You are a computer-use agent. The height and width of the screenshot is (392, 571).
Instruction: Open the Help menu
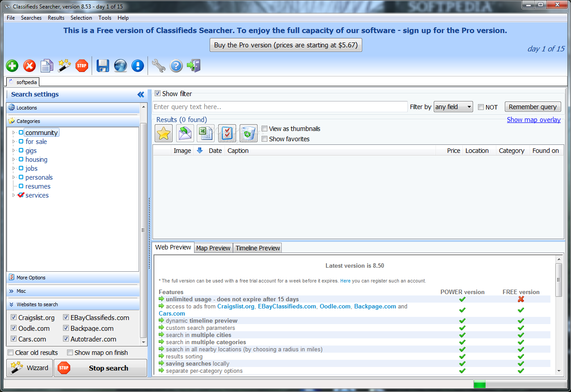click(123, 18)
